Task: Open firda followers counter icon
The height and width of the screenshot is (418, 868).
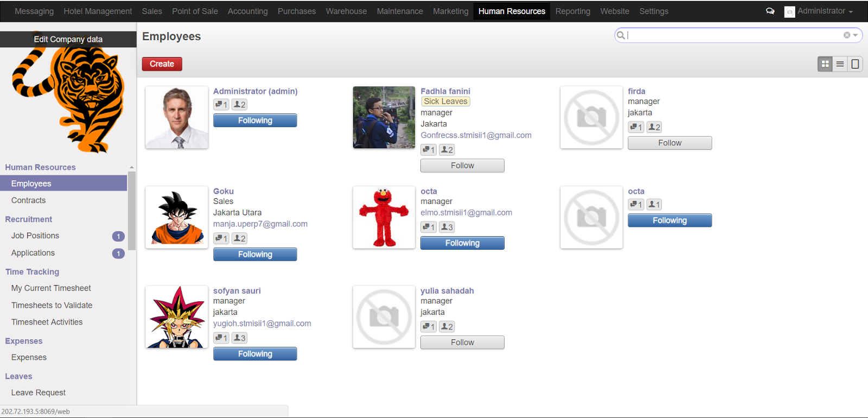Action: click(x=654, y=127)
